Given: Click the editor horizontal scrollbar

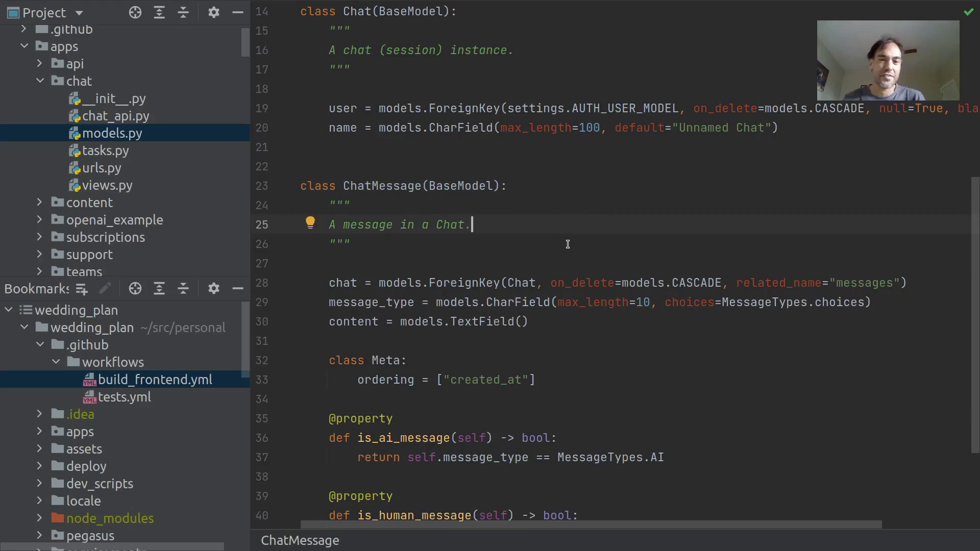Looking at the screenshot, I should pos(591,524).
